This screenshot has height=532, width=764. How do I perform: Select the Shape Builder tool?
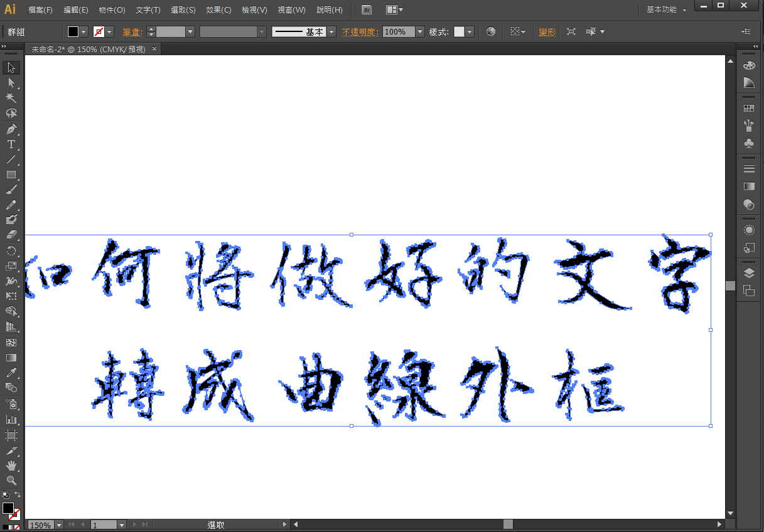[11, 311]
